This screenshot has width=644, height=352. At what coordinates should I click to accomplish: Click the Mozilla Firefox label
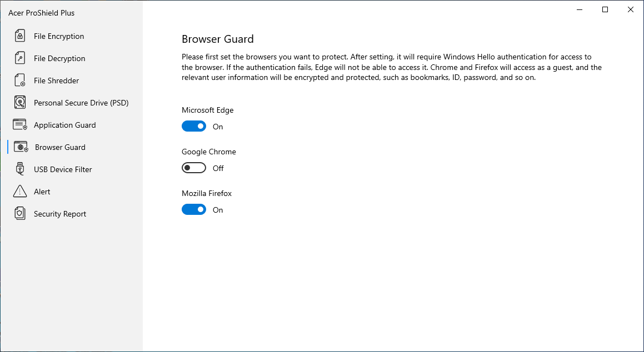(207, 193)
